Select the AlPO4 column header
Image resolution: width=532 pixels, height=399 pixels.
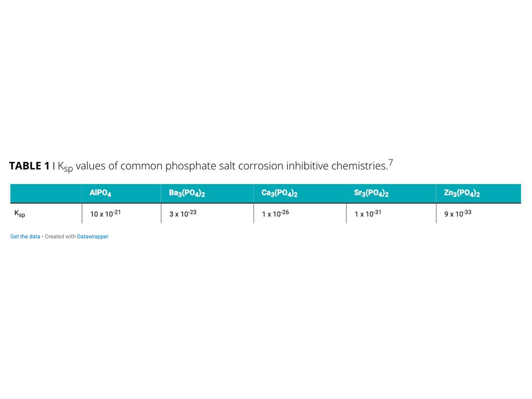pyautogui.click(x=100, y=193)
